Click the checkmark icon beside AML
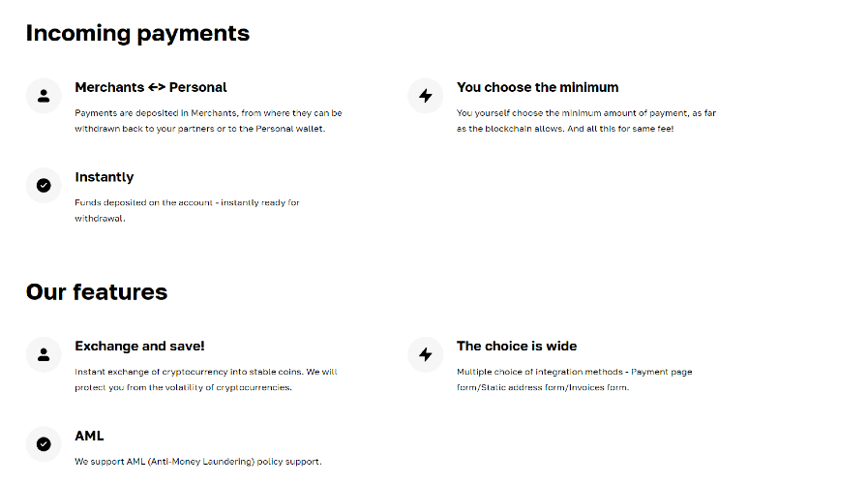 pyautogui.click(x=44, y=443)
